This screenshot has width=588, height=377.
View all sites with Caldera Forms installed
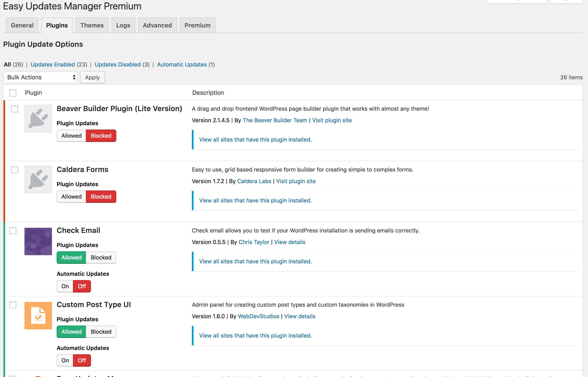click(x=255, y=201)
